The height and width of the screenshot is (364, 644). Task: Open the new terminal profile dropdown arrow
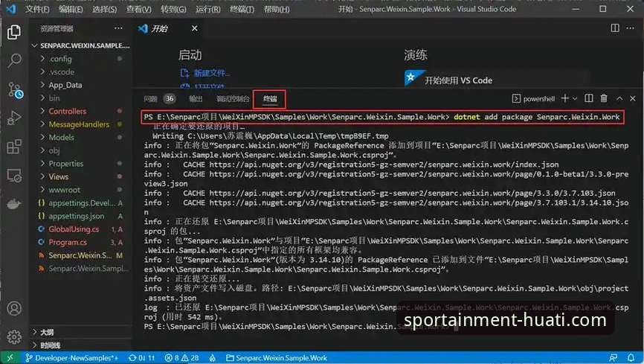[575, 99]
